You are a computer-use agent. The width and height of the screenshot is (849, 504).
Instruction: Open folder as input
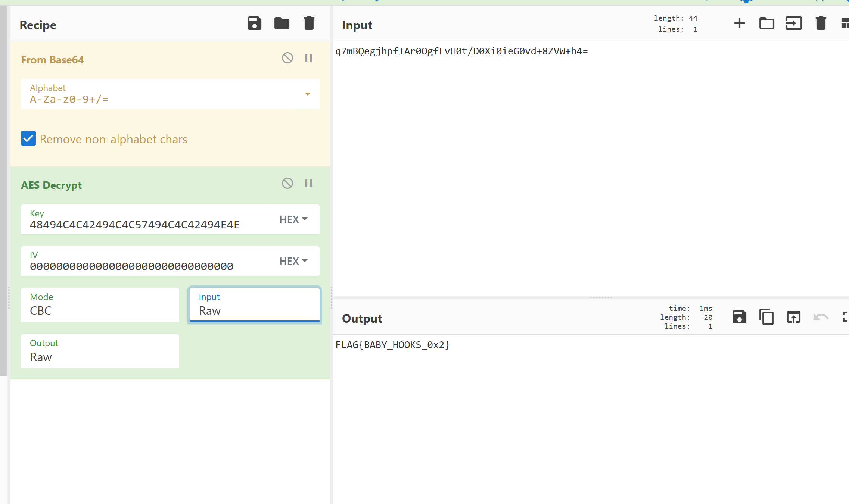(766, 24)
